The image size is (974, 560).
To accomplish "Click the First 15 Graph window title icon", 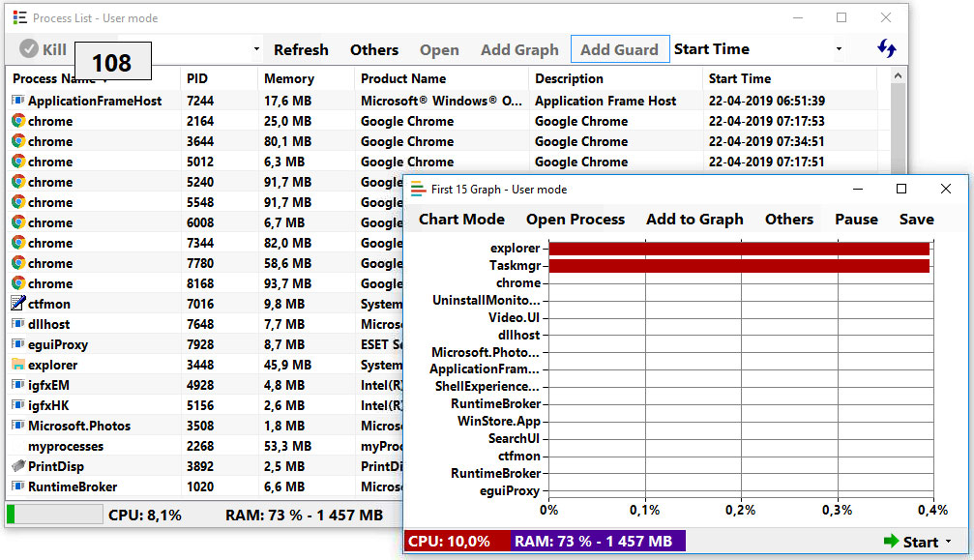I will pyautogui.click(x=418, y=189).
